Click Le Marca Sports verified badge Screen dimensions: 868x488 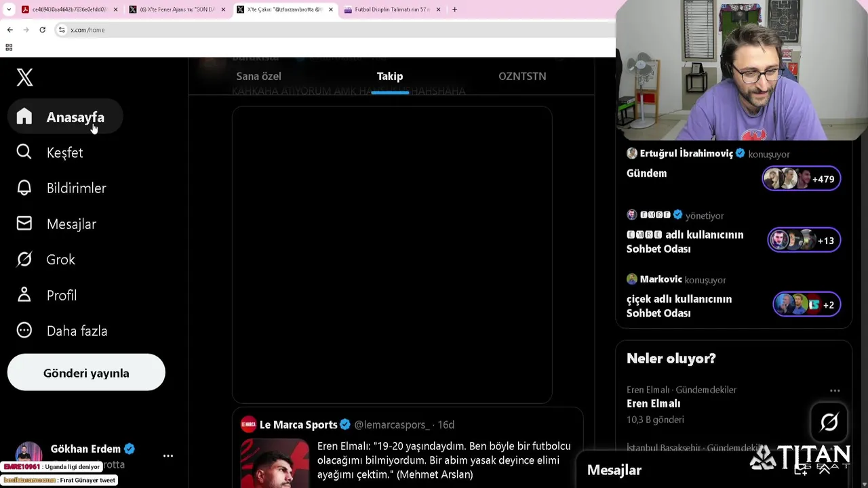pyautogui.click(x=345, y=424)
